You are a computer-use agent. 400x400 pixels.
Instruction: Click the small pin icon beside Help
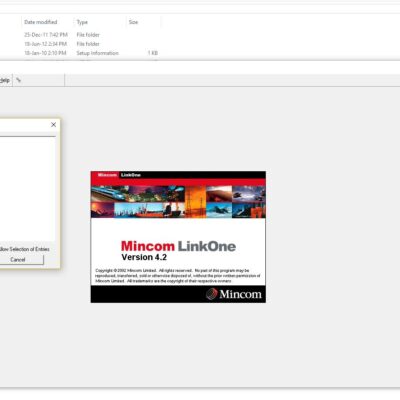[x=18, y=80]
